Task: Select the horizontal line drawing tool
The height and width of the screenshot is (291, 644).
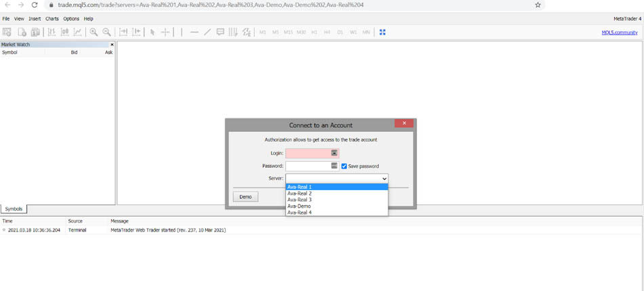Action: pyautogui.click(x=195, y=32)
